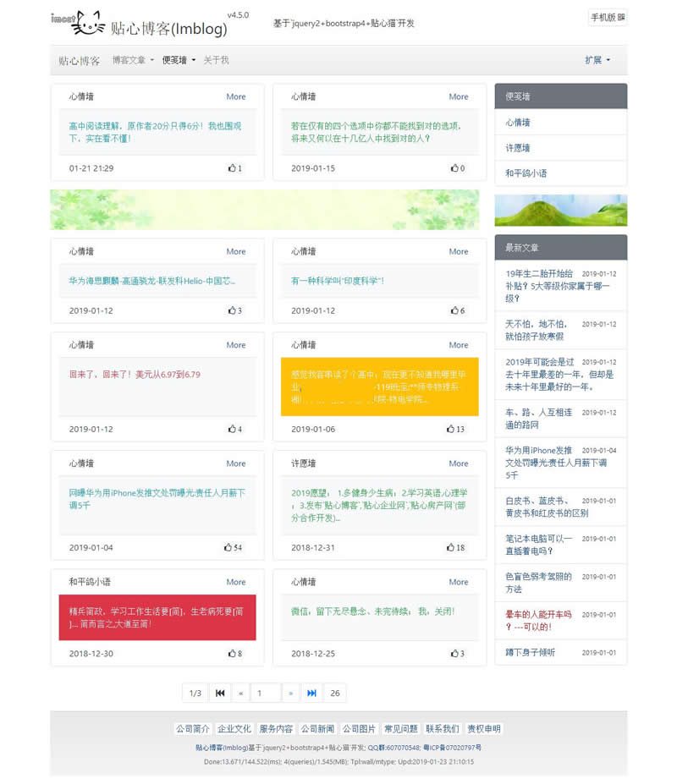Expand the 便笺墙 dropdown menu
This screenshot has width=677, height=784.
pos(179,60)
